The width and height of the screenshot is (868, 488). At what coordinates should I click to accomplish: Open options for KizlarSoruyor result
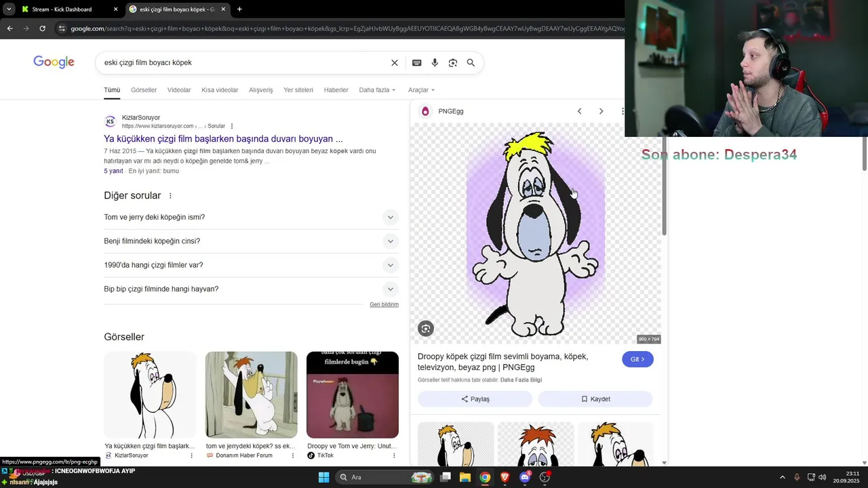point(232,126)
